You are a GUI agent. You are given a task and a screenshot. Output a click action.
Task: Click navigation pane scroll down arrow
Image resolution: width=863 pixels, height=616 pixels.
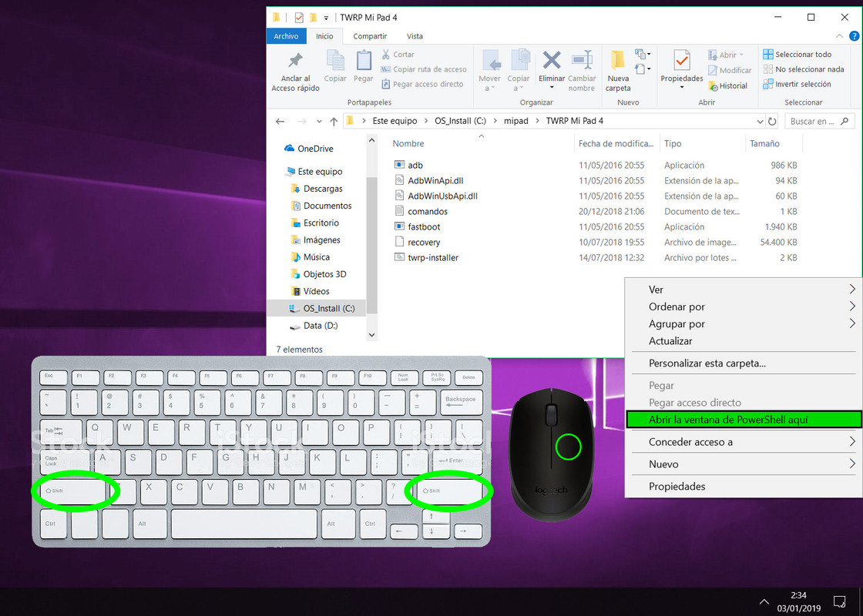(371, 335)
